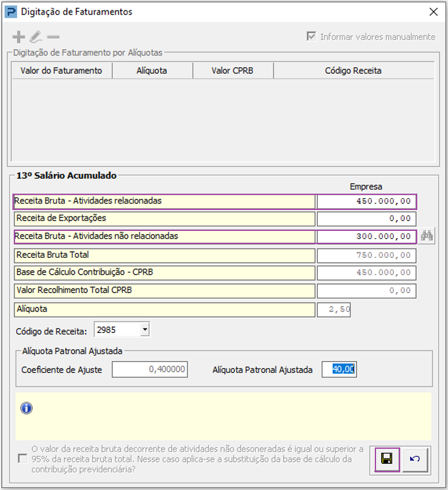Click the Valor CPRB column header
This screenshot has width=448, height=490.
[233, 71]
